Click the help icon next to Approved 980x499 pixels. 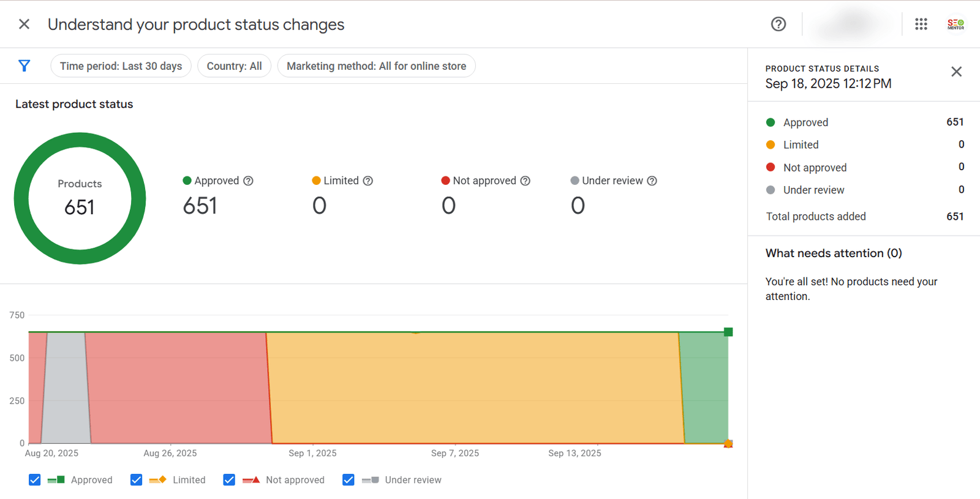(248, 181)
